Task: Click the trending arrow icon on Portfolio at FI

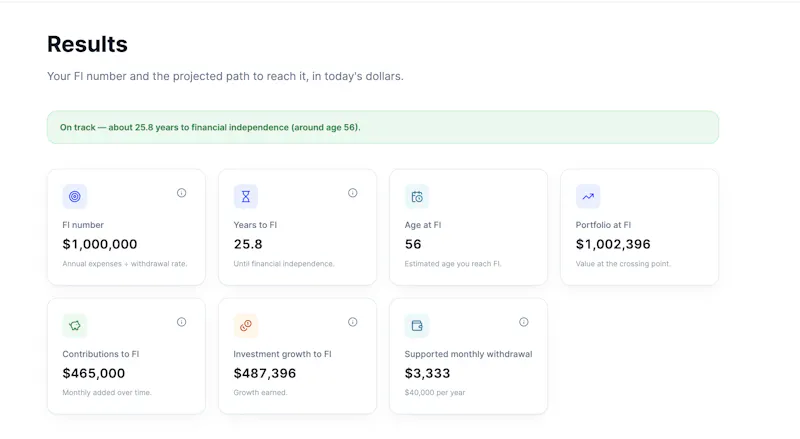Action: coord(588,197)
